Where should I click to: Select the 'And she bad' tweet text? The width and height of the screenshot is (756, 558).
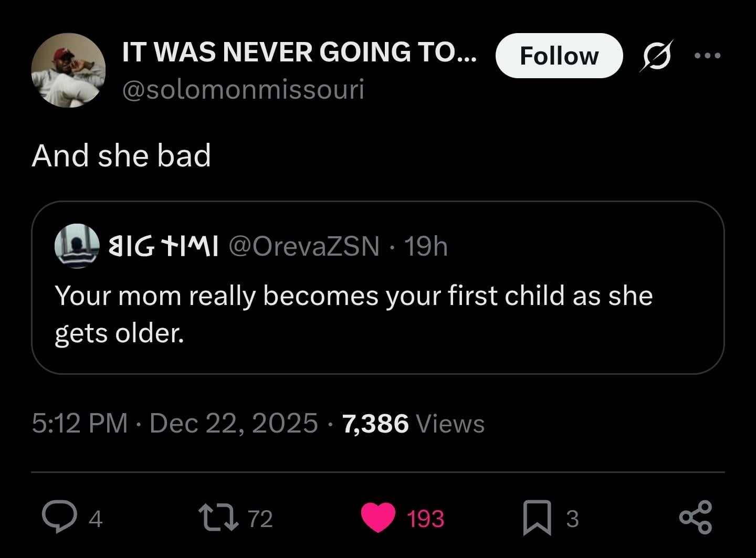pos(121,155)
